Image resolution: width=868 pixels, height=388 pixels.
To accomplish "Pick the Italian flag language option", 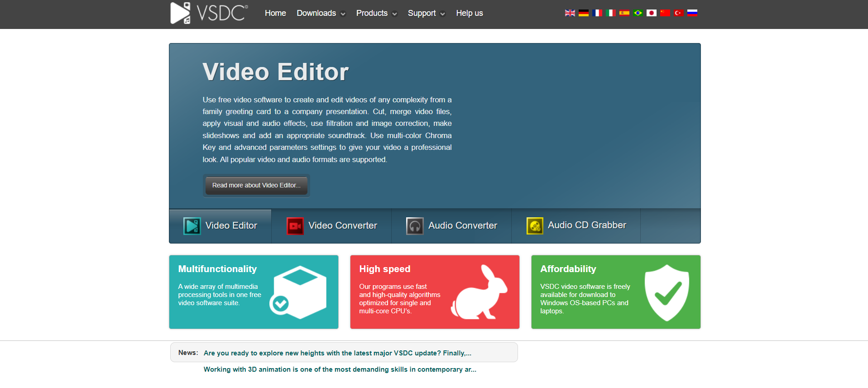I will tap(611, 13).
